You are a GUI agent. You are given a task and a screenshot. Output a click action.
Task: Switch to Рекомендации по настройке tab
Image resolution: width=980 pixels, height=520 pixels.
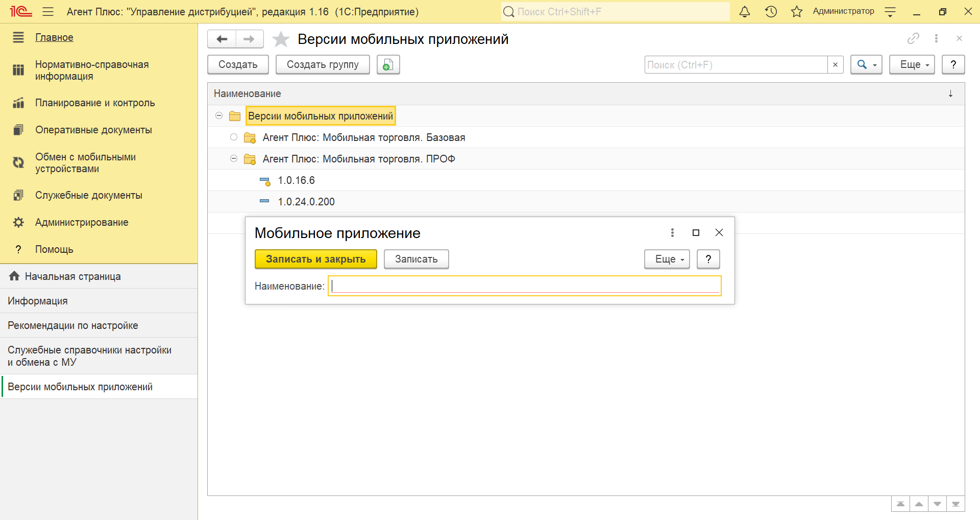[x=99, y=325]
